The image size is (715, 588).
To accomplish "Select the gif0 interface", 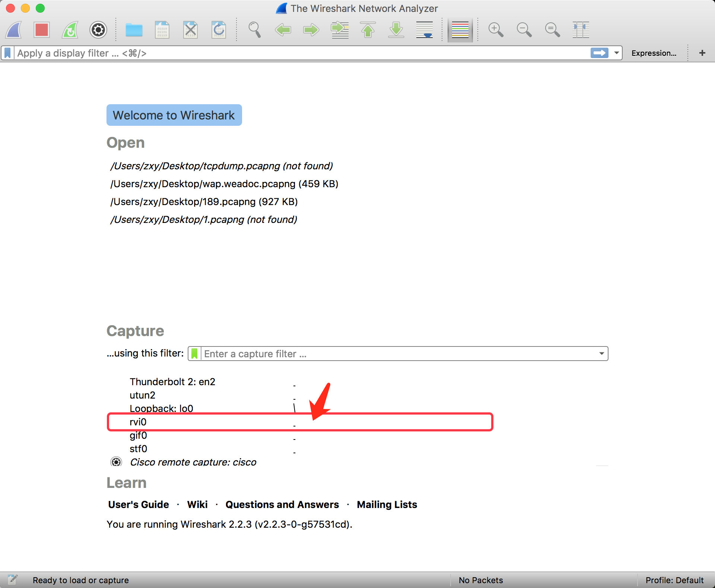I will 138,435.
